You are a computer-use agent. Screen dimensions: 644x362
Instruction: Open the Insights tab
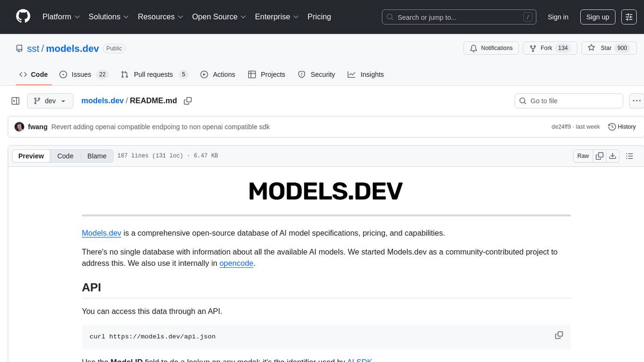click(x=366, y=74)
